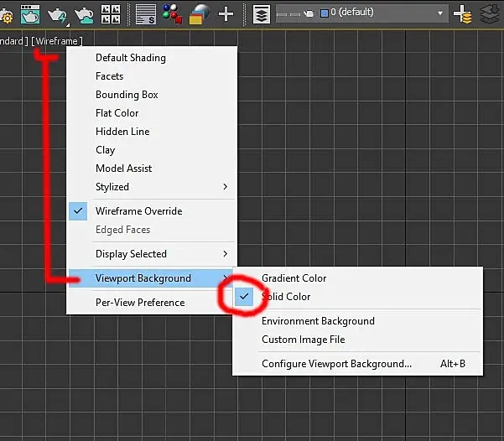The height and width of the screenshot is (441, 504).
Task: Select Bounding Box display mode
Action: 152,95
